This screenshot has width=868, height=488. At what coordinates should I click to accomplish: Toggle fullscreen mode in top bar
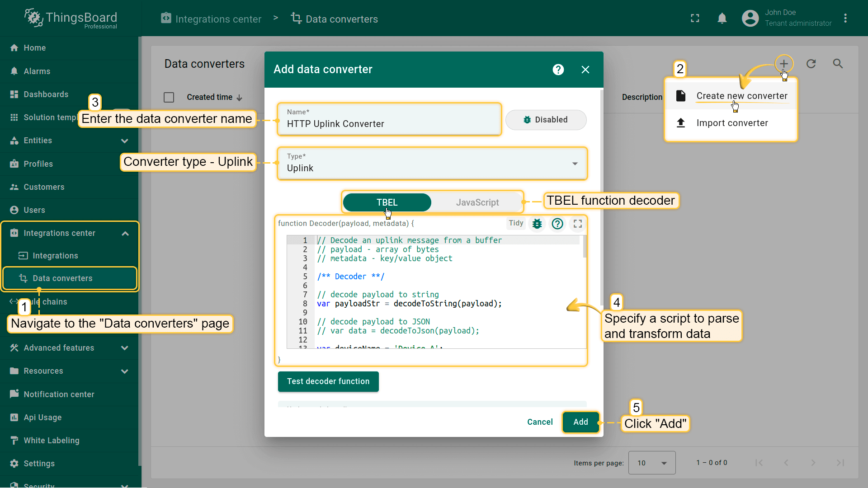click(x=695, y=19)
